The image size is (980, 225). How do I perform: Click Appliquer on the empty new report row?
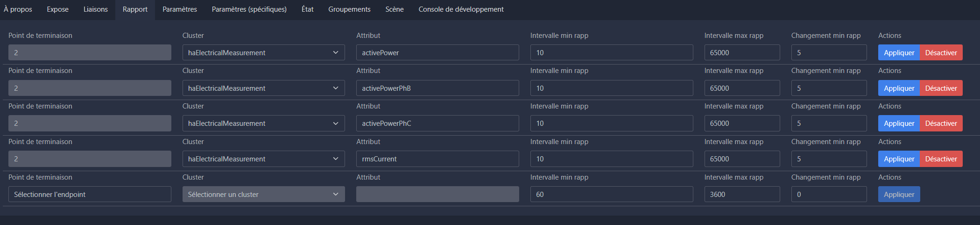899,195
